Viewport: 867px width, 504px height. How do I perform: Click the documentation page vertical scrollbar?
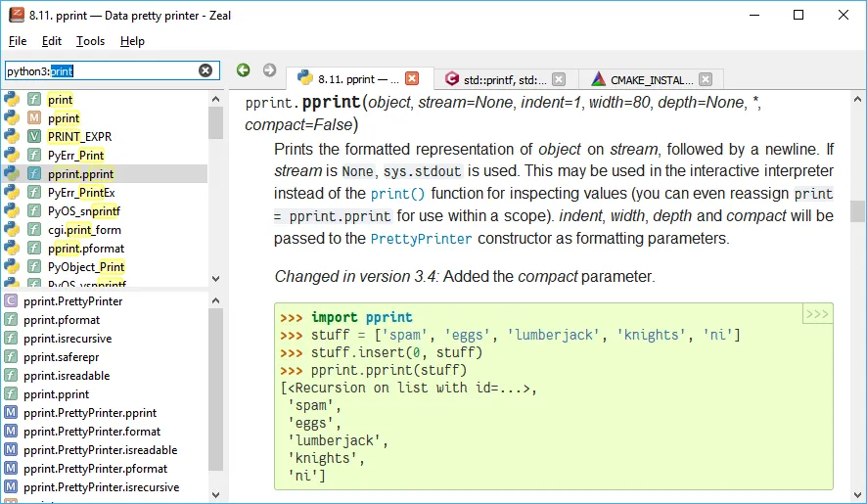pyautogui.click(x=857, y=211)
